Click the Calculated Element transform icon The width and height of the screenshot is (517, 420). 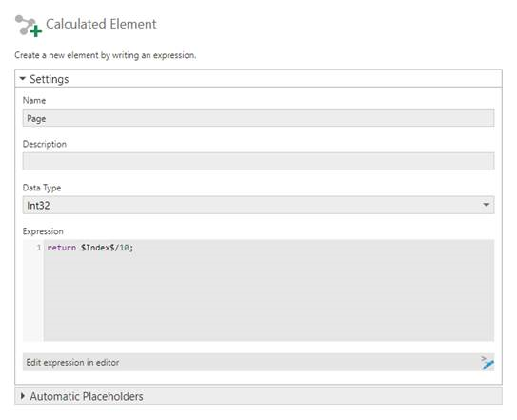pos(29,26)
